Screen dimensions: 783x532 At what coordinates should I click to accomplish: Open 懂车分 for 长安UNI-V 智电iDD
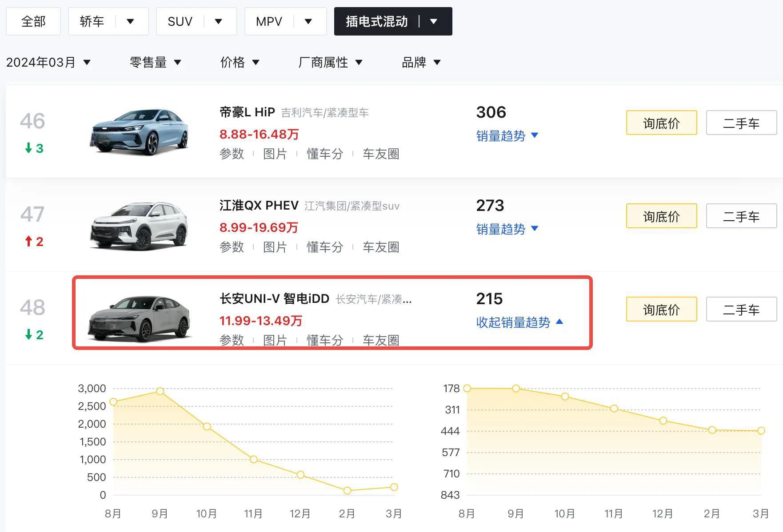tap(325, 340)
